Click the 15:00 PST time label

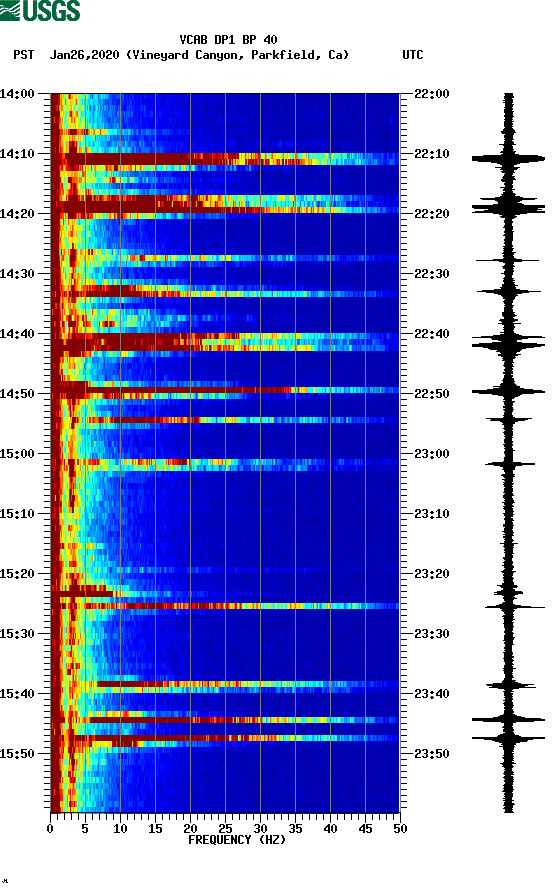17,454
